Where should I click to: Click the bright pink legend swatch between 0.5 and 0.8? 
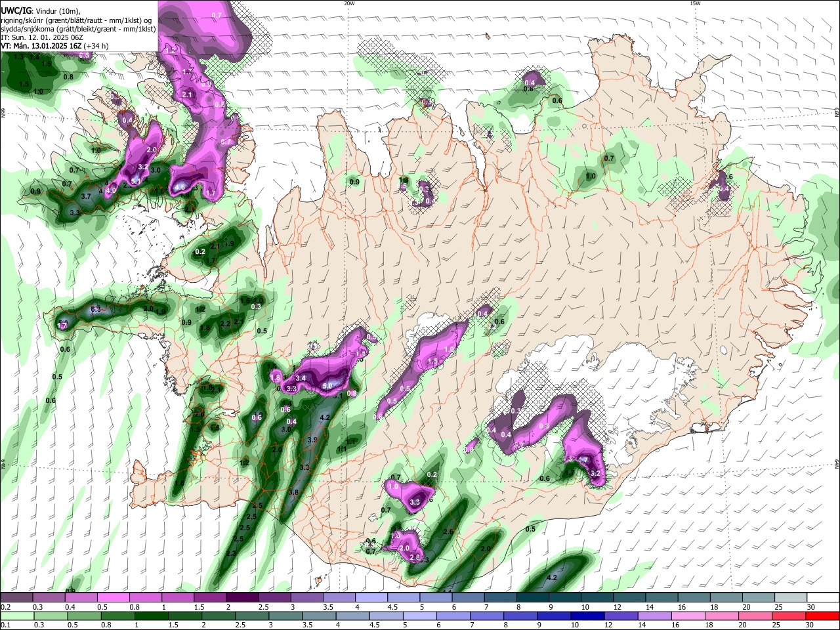[x=113, y=597]
